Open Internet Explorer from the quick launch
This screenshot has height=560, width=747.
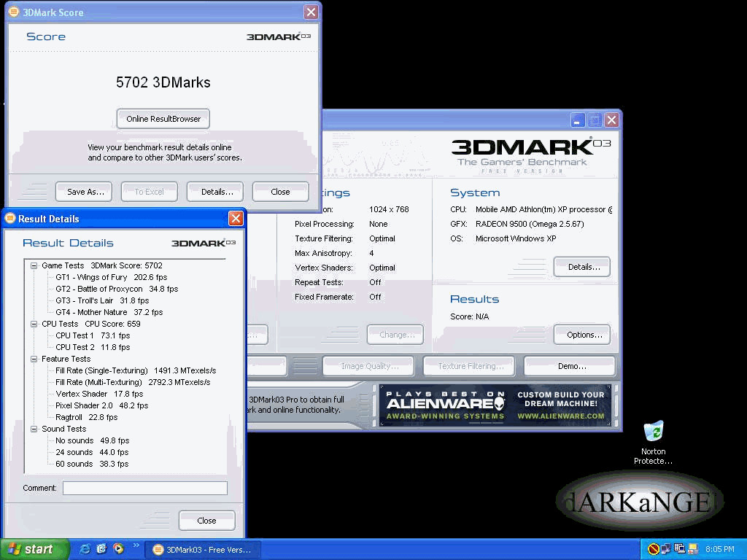85,549
